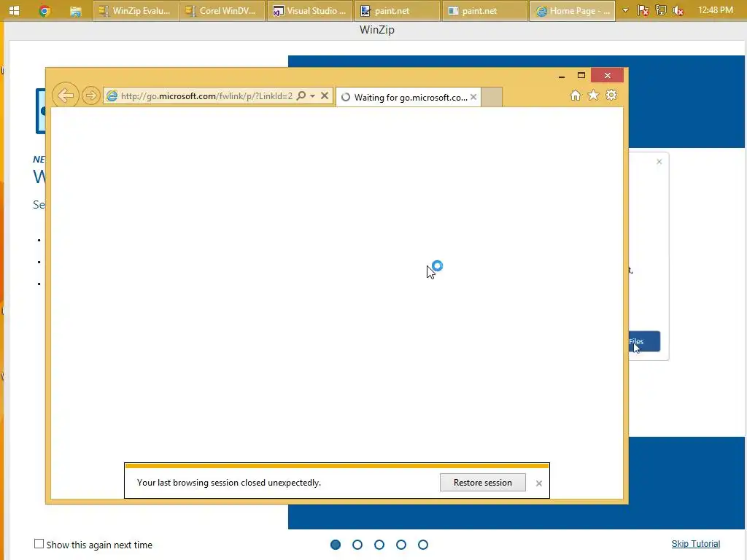Click the address bar URL field
The image size is (747, 560).
coord(206,96)
